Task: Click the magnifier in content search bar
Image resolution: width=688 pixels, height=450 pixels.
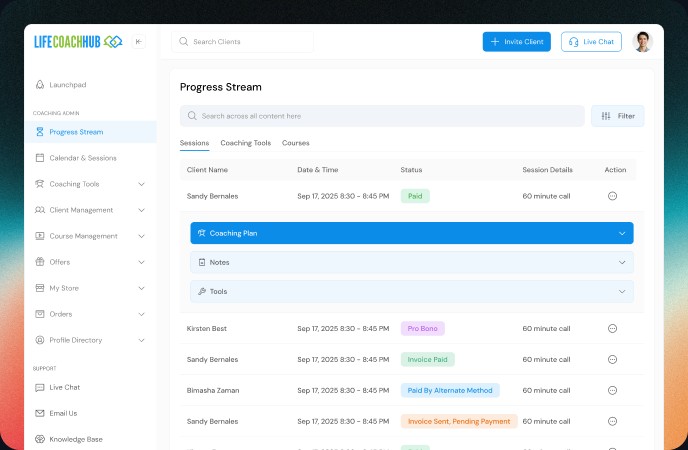Action: [192, 116]
